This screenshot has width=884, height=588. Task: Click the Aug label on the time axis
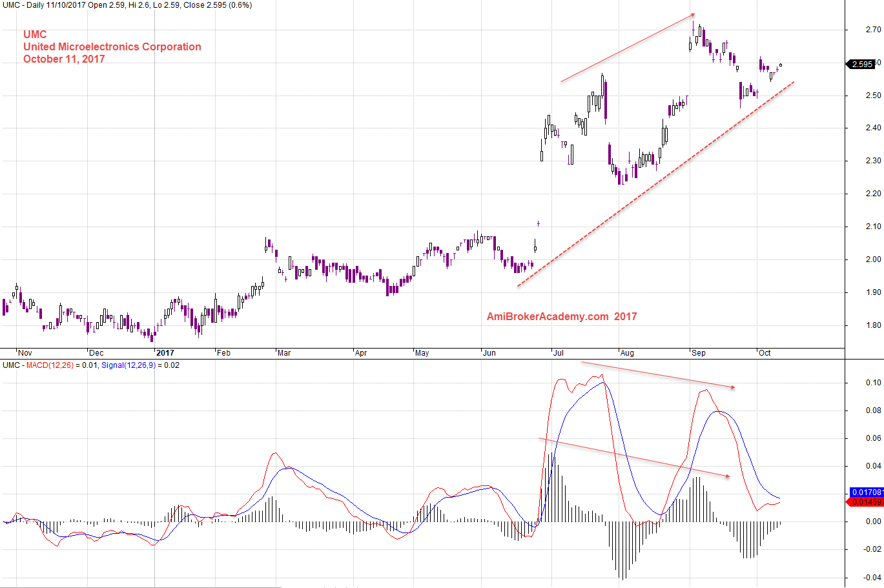(627, 353)
